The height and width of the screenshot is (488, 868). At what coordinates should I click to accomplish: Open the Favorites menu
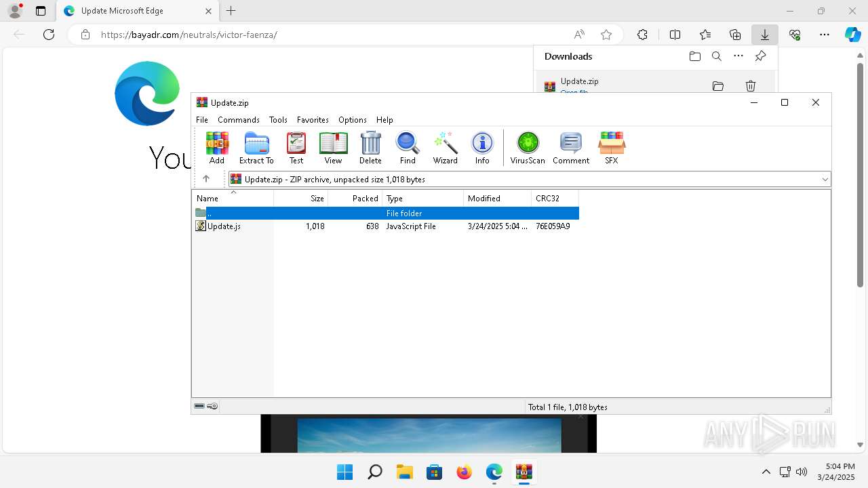coord(313,119)
